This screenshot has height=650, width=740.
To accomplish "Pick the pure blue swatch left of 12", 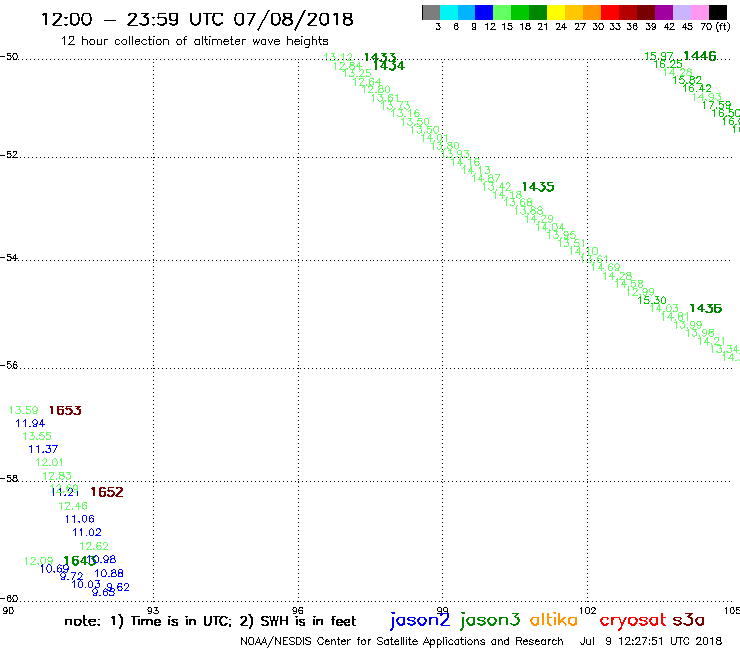I will pos(484,12).
